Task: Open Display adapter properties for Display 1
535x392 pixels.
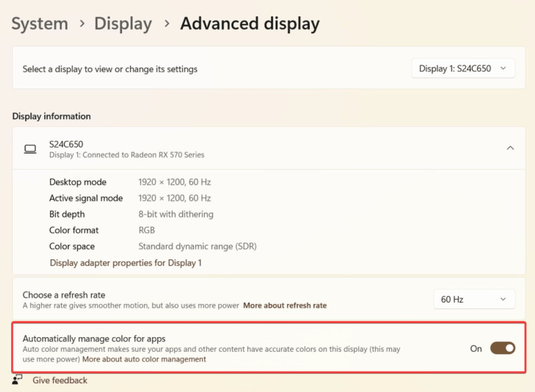Action: [x=126, y=263]
